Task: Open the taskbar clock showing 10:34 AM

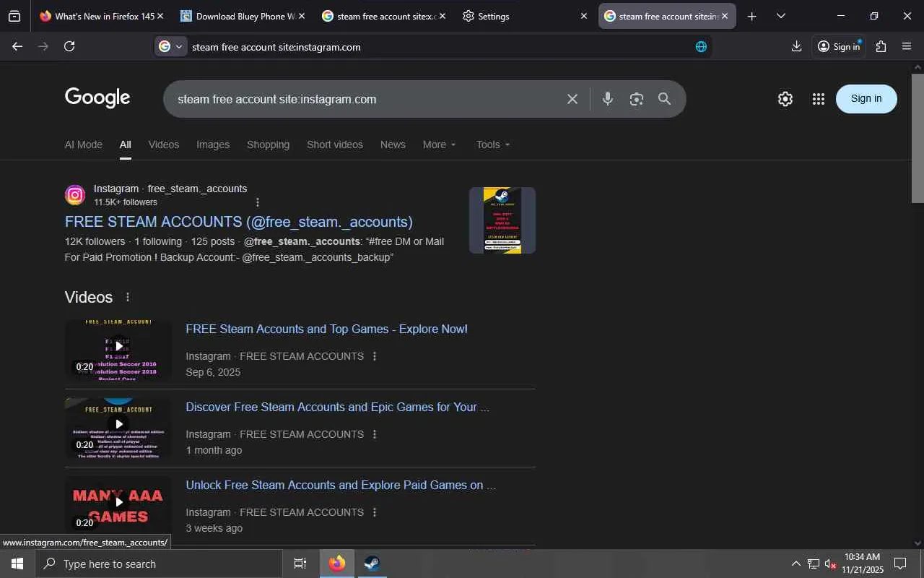Action: (x=862, y=564)
